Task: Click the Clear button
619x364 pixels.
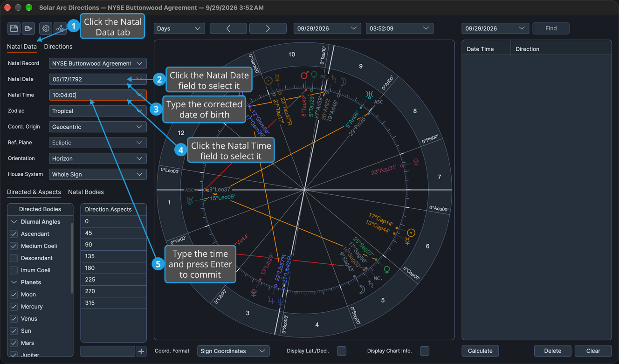Action: pyautogui.click(x=593, y=351)
